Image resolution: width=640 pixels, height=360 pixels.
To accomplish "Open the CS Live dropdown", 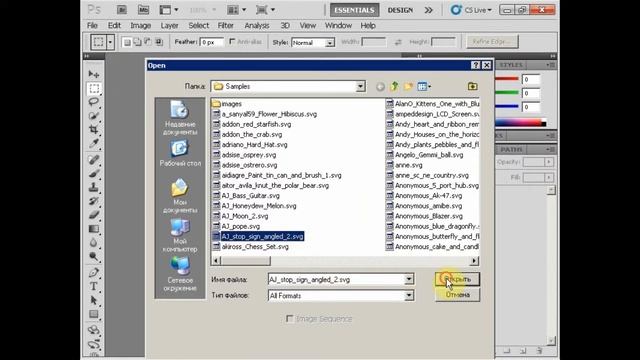I will click(x=471, y=10).
